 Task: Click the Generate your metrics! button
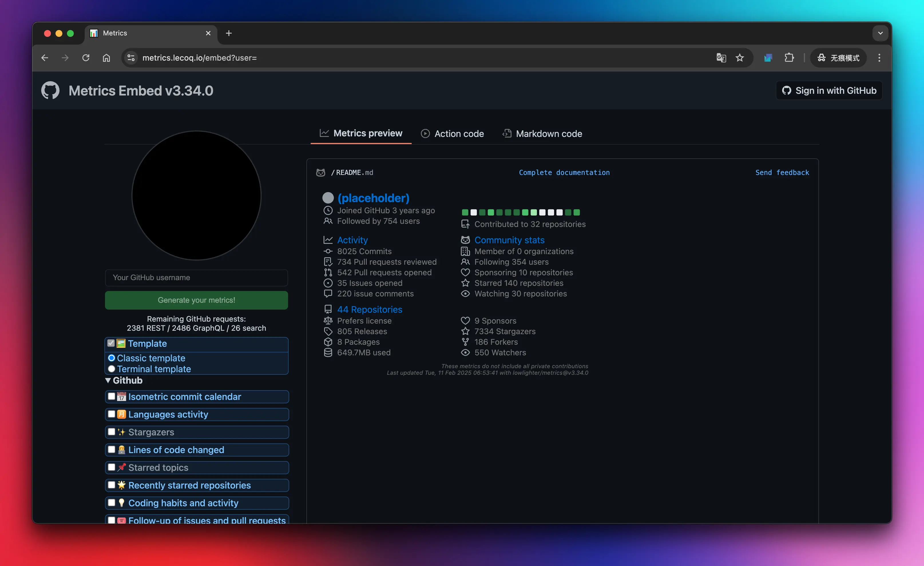click(196, 300)
